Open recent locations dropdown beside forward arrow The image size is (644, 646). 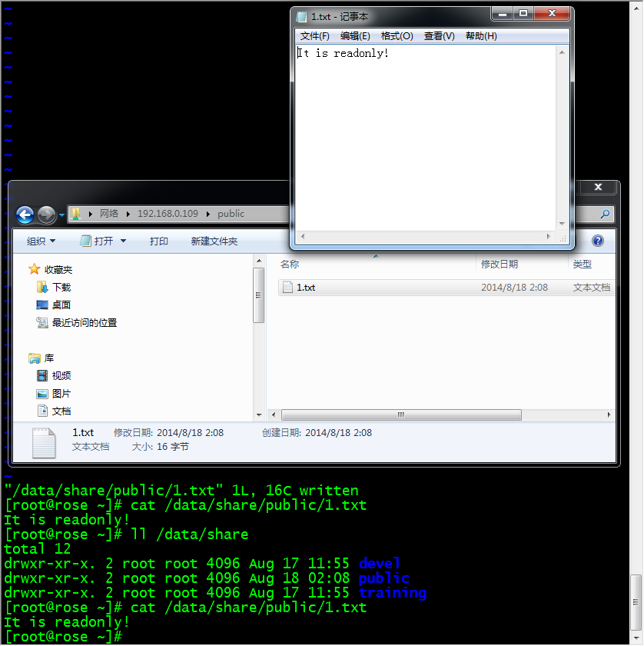click(x=61, y=215)
